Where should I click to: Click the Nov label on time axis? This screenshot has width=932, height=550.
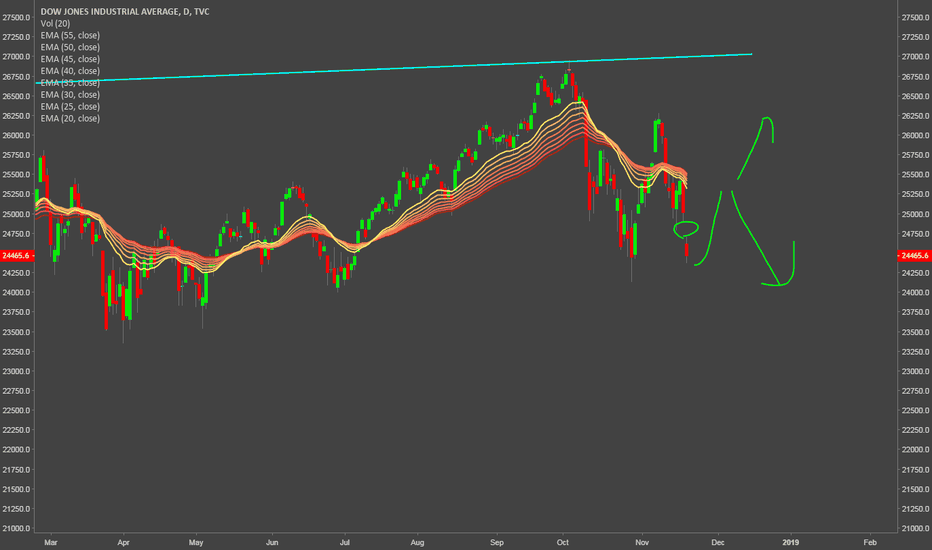coord(642,542)
